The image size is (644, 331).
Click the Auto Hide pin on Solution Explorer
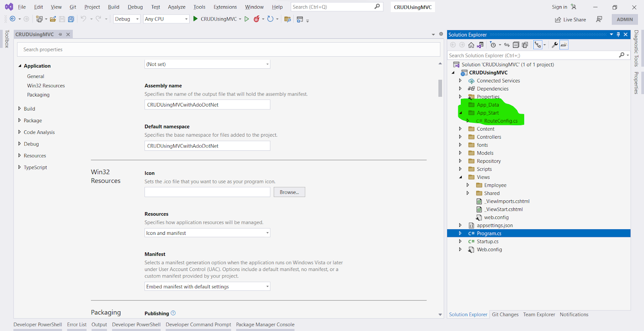pos(618,35)
